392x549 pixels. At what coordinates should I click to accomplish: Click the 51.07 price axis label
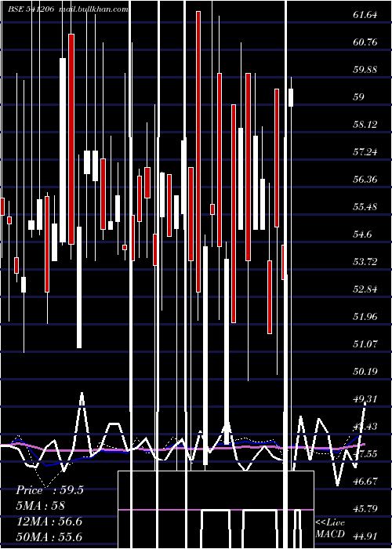point(365,344)
